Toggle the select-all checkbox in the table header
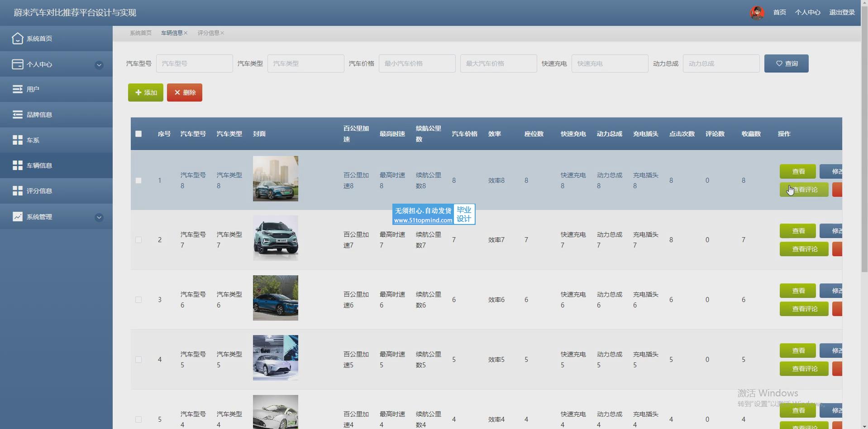Viewport: 868px width, 429px height. click(138, 133)
